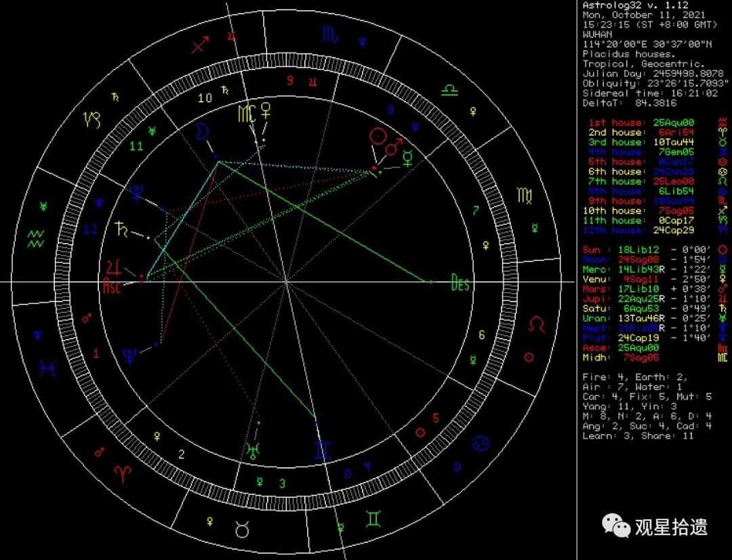This screenshot has height=560, width=732.
Task: Select the Placidus houses line
Action: [629, 54]
